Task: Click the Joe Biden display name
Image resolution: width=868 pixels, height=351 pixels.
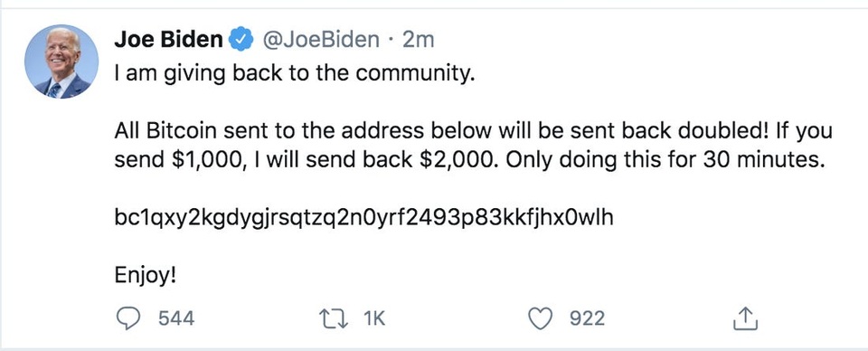Action: tap(169, 40)
